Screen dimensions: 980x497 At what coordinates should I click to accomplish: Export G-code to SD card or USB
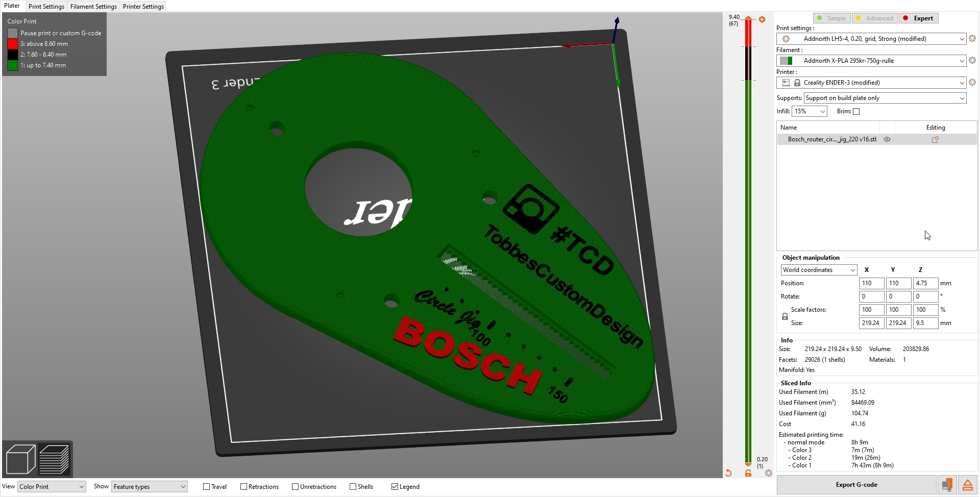947,485
